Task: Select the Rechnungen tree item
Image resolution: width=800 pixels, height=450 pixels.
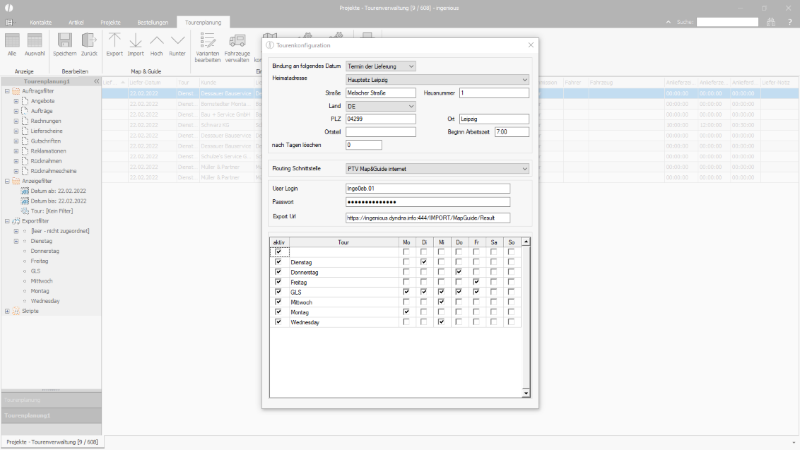Action: [46, 121]
